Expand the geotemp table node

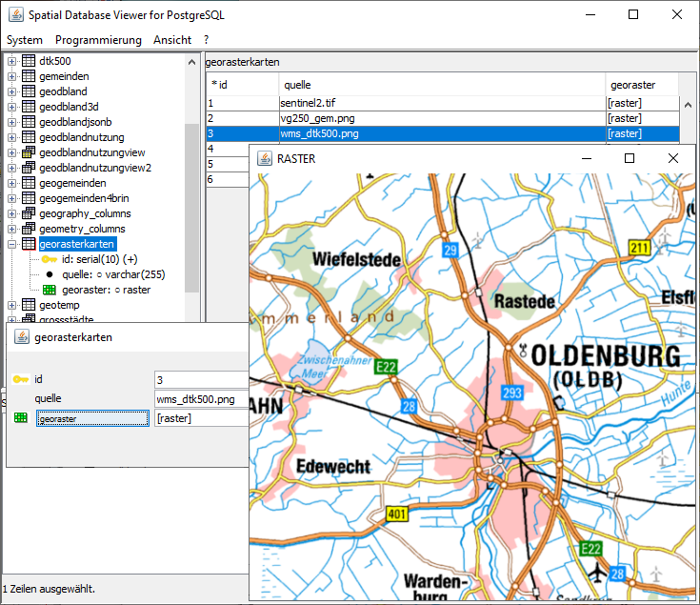[12, 306]
